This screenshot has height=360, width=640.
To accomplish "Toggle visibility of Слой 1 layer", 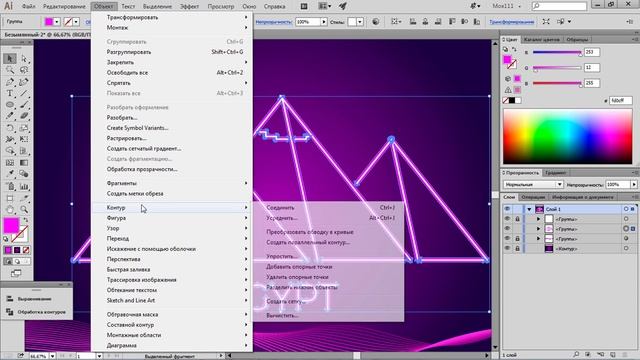I will (507, 209).
